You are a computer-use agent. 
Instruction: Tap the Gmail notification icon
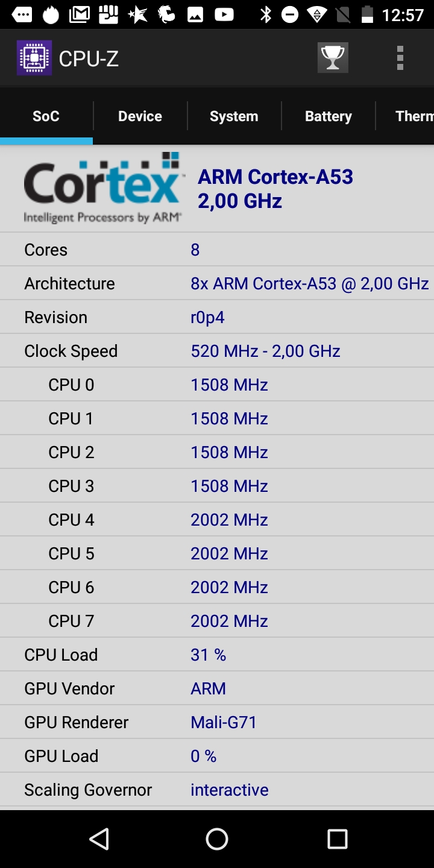click(x=80, y=14)
